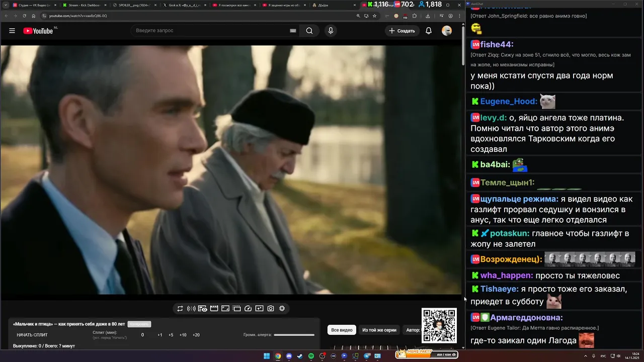The height and width of the screenshot is (362, 644).
Task: Click the video player frame
Action: [x=231, y=170]
